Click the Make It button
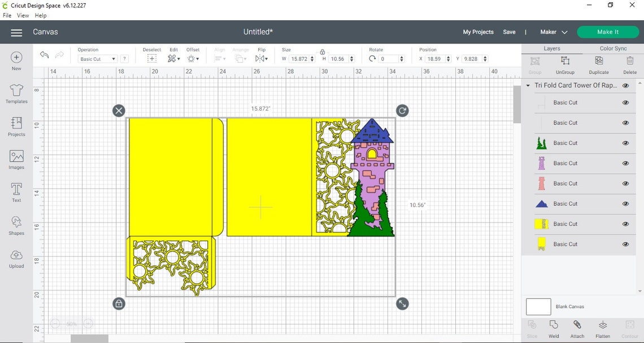This screenshot has width=644, height=343. 608,32
